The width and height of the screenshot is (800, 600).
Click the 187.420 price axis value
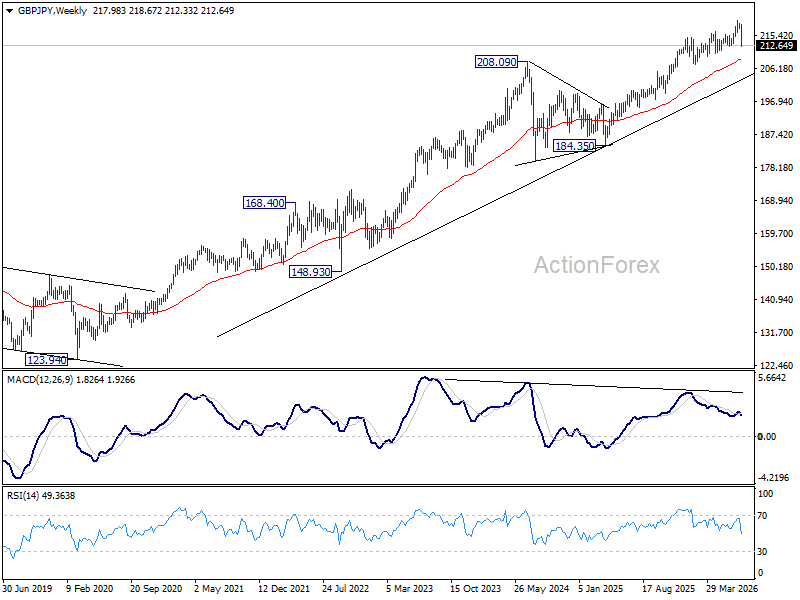click(x=777, y=135)
